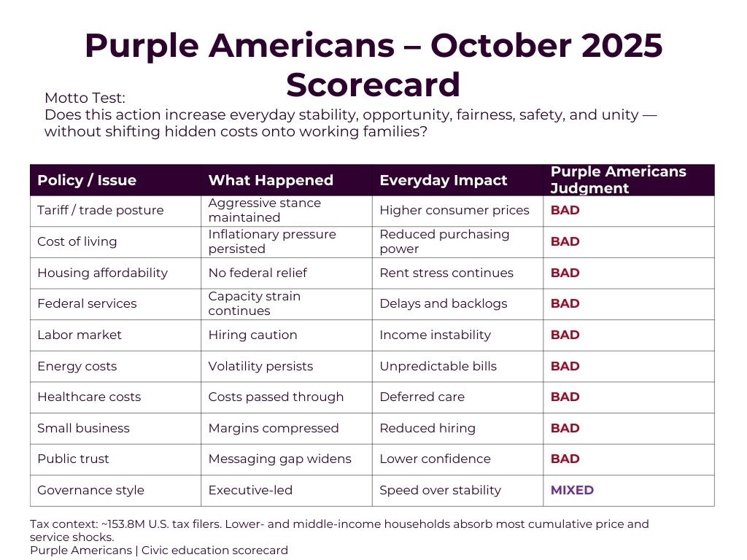This screenshot has height=560, width=747.
Task: Select the 'Purple Americans Judgment' header cell
Action: click(x=618, y=180)
